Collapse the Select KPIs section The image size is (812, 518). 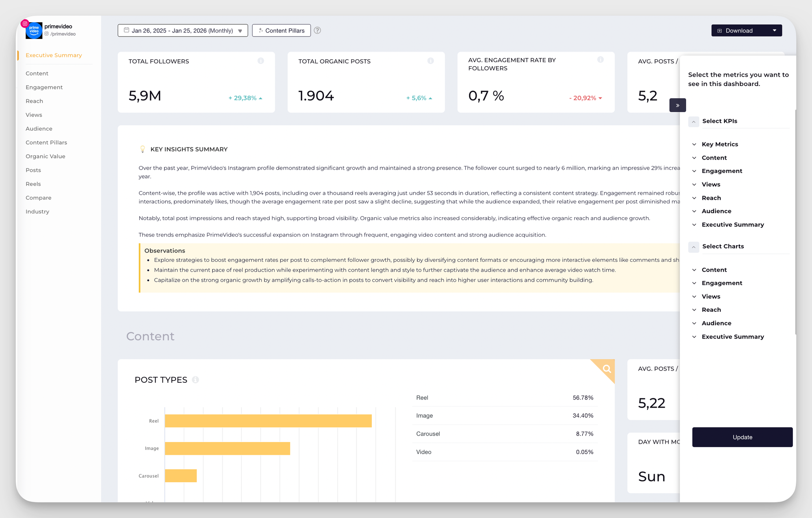tap(693, 121)
